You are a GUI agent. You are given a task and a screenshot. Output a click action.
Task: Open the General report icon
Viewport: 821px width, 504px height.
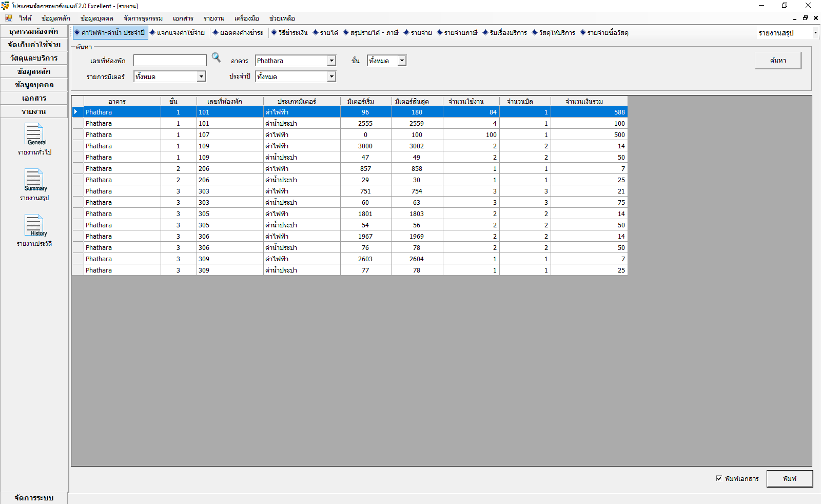(x=34, y=134)
